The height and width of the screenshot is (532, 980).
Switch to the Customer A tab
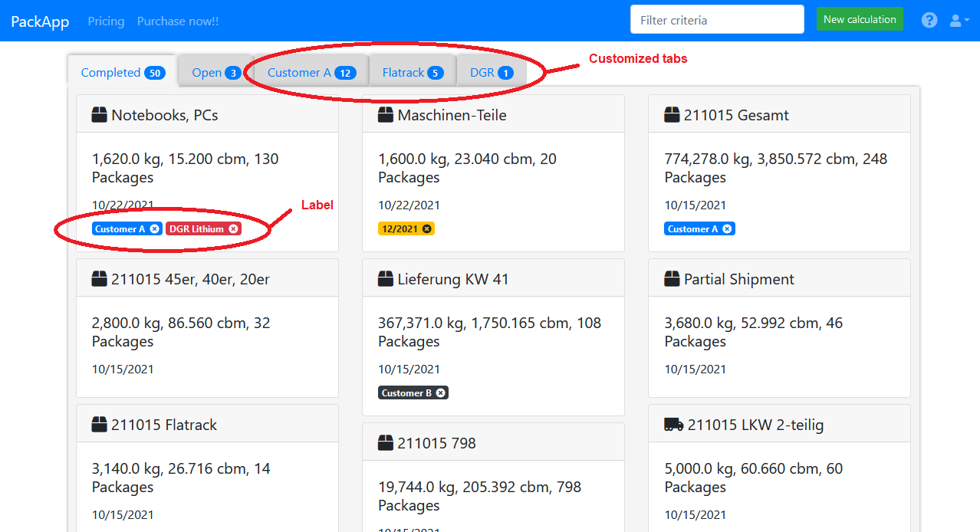tap(308, 72)
